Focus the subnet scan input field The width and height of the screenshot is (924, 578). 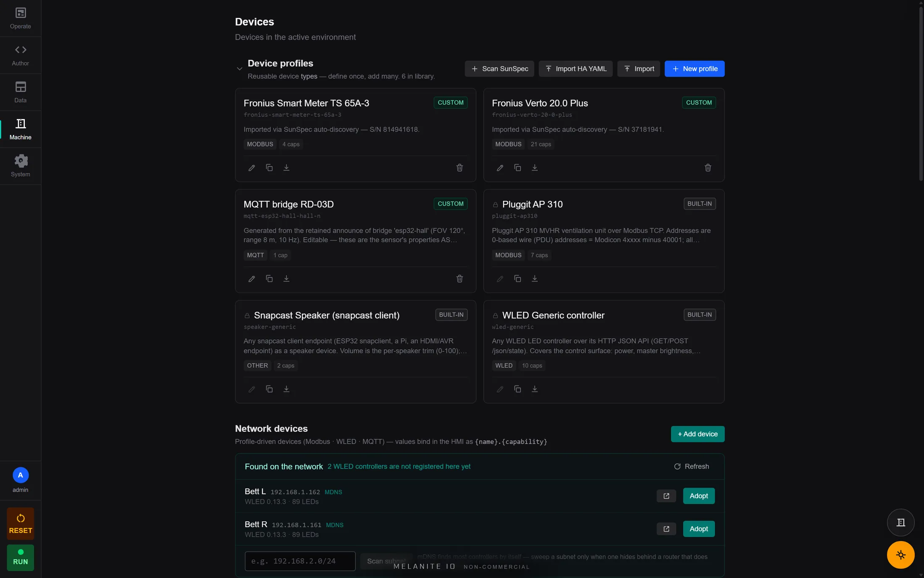(300, 561)
